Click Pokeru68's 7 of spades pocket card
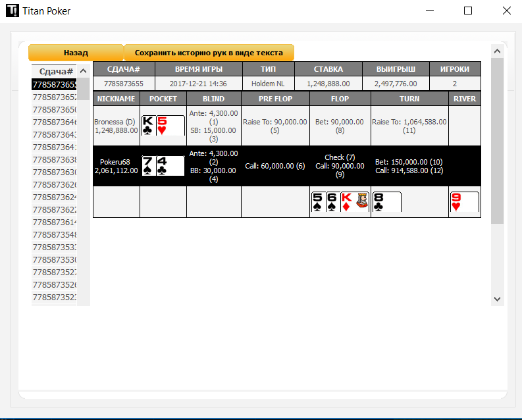 [x=149, y=166]
